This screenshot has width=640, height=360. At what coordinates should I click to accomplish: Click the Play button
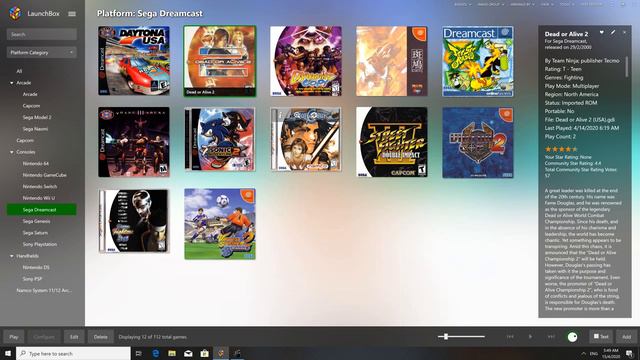(x=14, y=337)
